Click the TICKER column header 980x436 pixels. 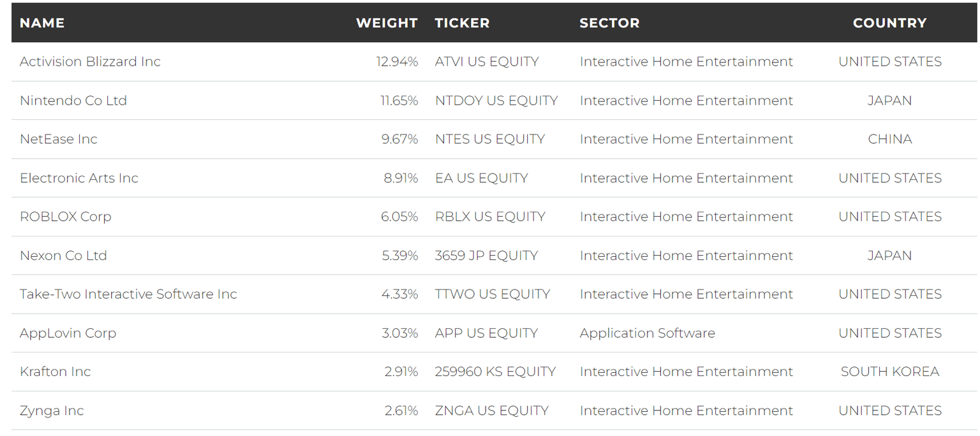(462, 23)
